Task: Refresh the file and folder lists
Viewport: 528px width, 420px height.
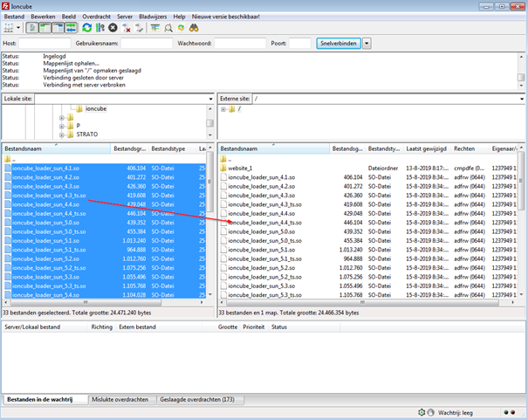Action: coord(86,28)
